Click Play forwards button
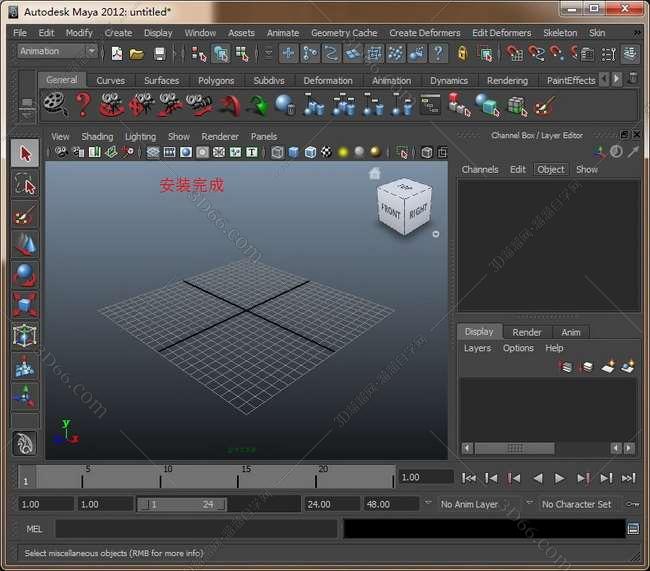This screenshot has width=650, height=571. [560, 479]
